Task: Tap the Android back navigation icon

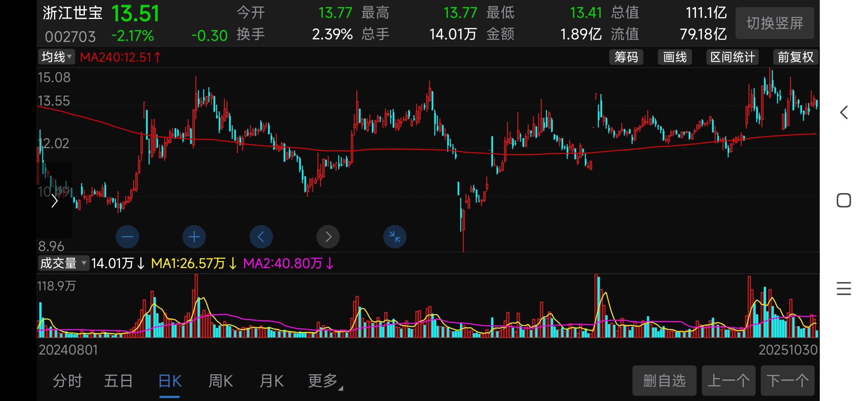Action: [x=844, y=113]
